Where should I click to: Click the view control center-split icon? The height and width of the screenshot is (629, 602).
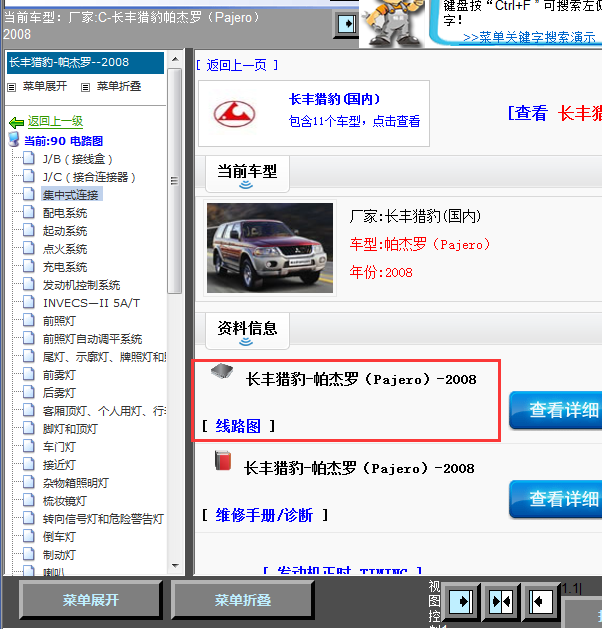point(501,602)
